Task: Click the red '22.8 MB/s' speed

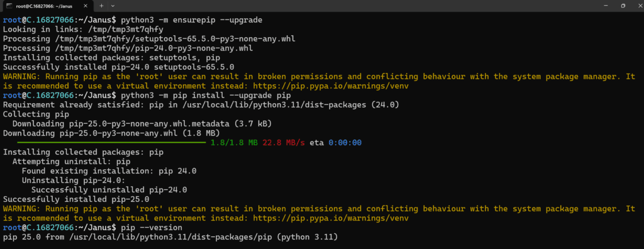Action: [x=284, y=143]
